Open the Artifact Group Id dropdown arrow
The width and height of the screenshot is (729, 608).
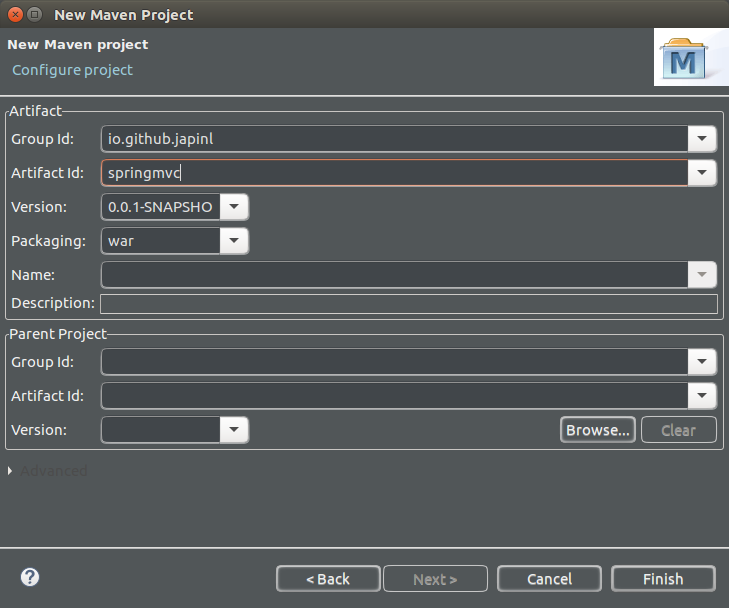(702, 139)
